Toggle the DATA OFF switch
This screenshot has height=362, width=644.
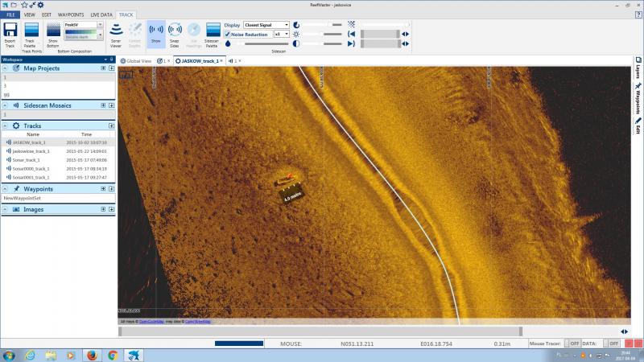point(613,343)
